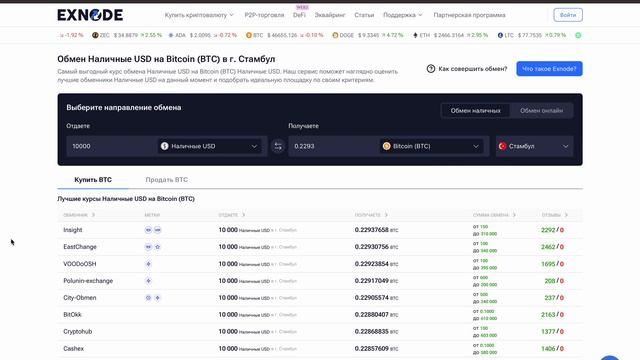The image size is (640, 360).
Task: Open P2P-торговля in the navigation
Action: click(264, 15)
